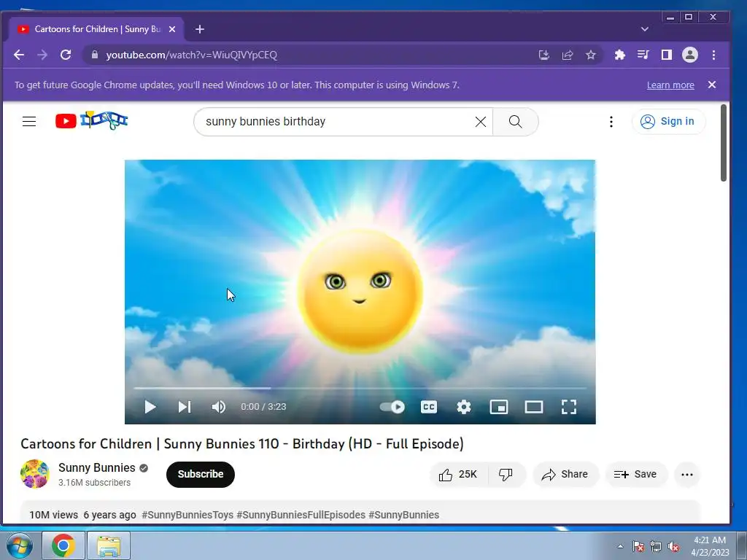747x560 pixels.
Task: Clear the search box text
Action: click(481, 122)
